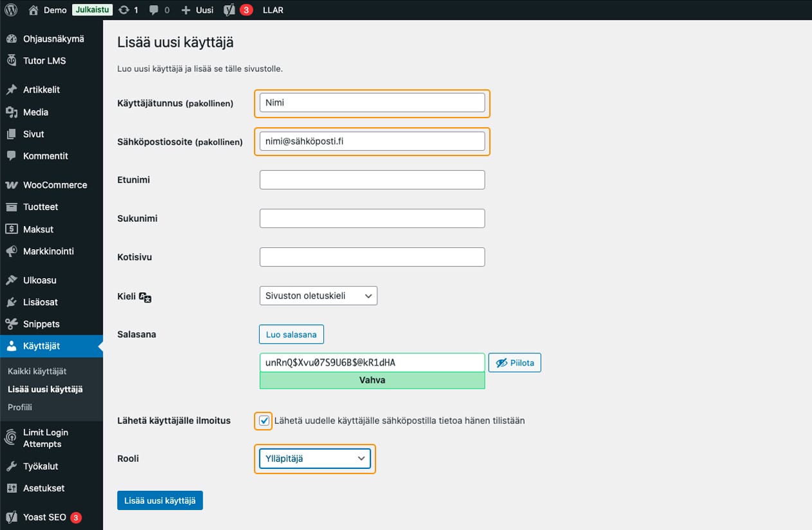Go to Kaikki käyttäjät submenu item

pos(37,371)
